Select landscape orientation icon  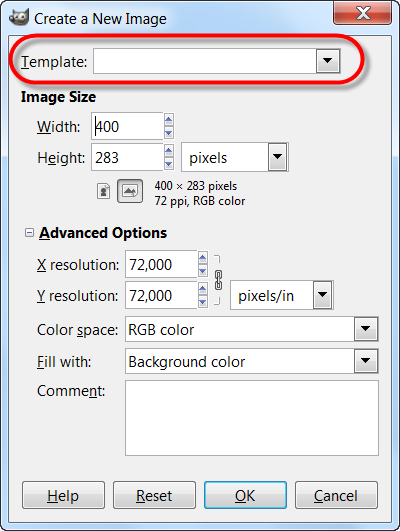pyautogui.click(x=130, y=191)
